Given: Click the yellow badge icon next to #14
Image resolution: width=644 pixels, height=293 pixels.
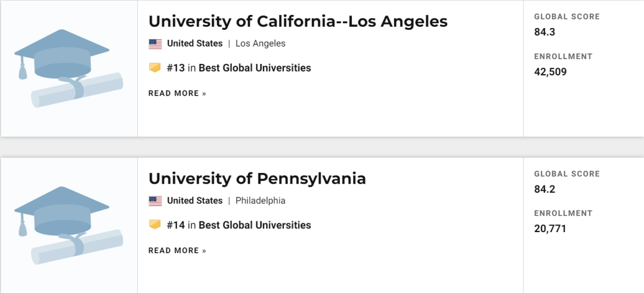Looking at the screenshot, I should click(155, 225).
